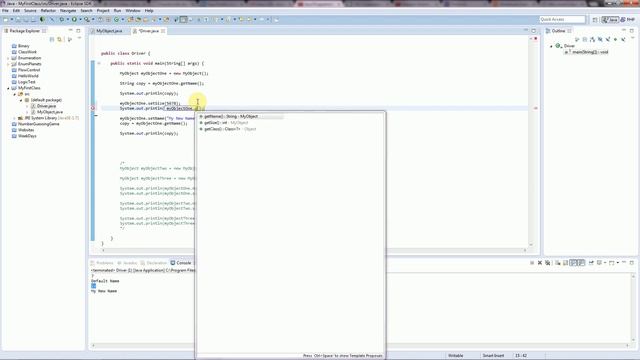Open the Run menu
The image size is (640, 360).
pos(118,11)
